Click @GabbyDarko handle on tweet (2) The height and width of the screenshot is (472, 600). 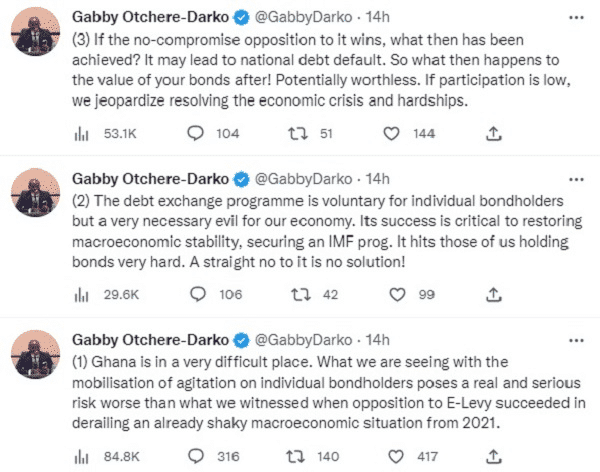coord(306,179)
